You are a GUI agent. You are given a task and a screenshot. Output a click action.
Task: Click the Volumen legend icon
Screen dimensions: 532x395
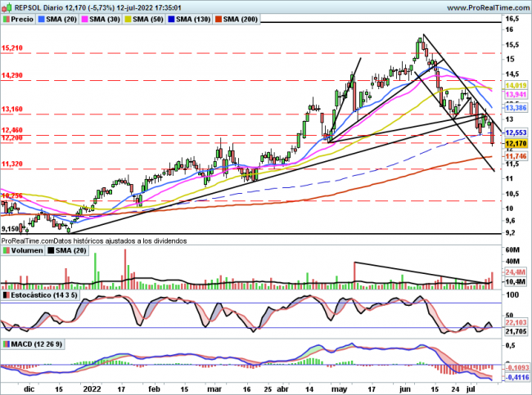tap(7, 252)
